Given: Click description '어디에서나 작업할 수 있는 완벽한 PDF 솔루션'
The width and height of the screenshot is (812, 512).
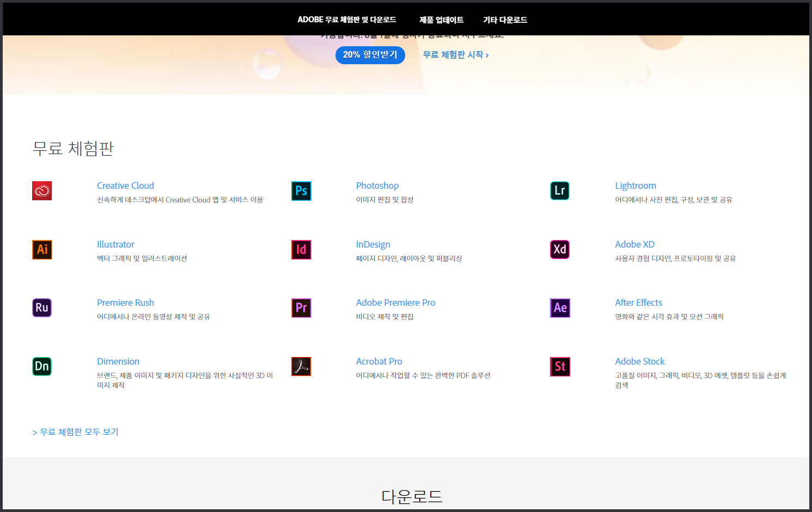Looking at the screenshot, I should 423,375.
